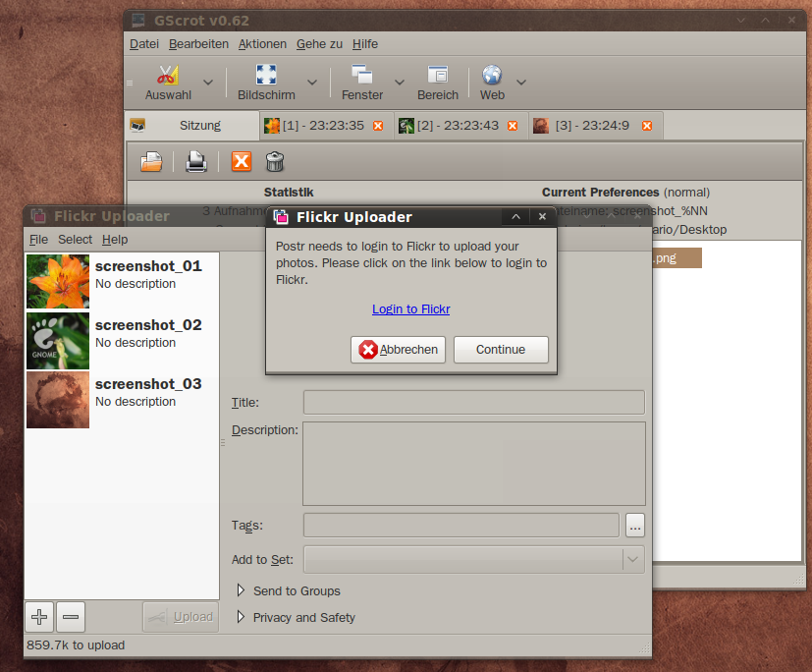Viewport: 812px width, 672px height.
Task: Click the printer icon in session toolbar
Action: (196, 161)
